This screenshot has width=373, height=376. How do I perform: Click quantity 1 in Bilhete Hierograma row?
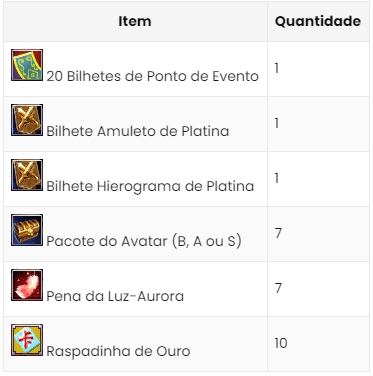(x=277, y=178)
